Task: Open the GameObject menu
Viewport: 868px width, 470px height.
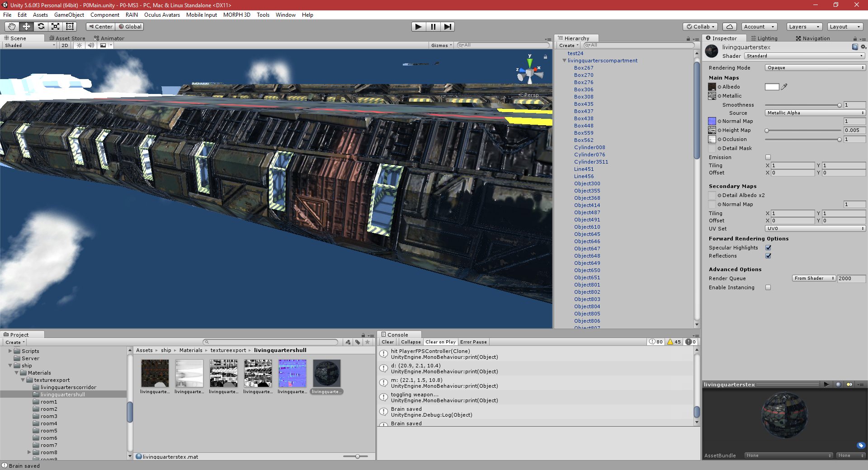Action: [69, 15]
